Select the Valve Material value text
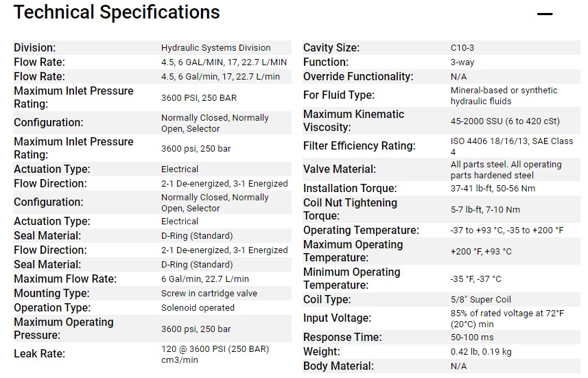The height and width of the screenshot is (378, 588). pyautogui.click(x=506, y=170)
